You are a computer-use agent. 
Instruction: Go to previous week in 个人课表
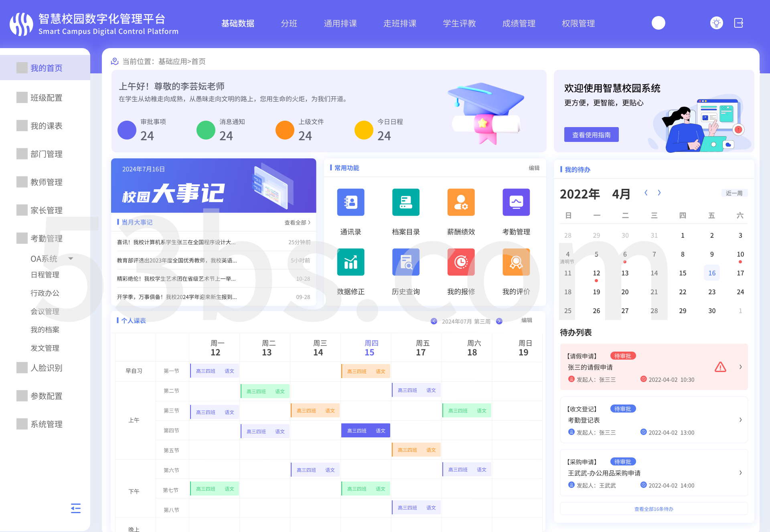pyautogui.click(x=434, y=321)
